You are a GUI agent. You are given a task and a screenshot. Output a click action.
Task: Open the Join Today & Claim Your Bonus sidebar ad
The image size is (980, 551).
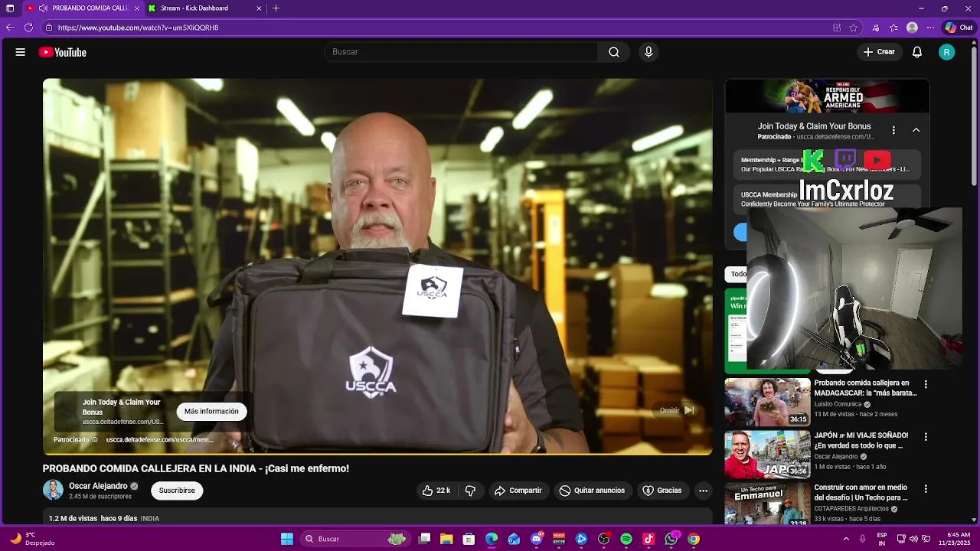tap(814, 126)
